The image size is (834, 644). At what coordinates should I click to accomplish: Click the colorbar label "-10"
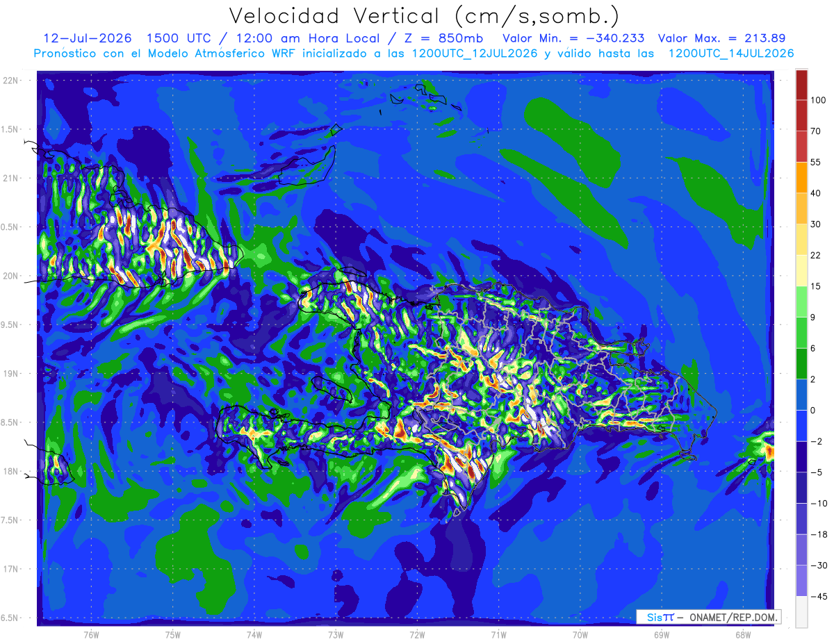pyautogui.click(x=818, y=504)
